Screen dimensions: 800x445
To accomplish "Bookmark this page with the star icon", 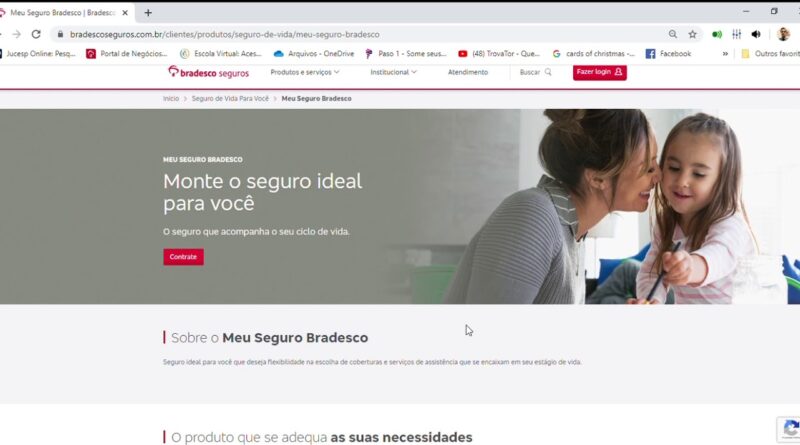I will coord(692,34).
